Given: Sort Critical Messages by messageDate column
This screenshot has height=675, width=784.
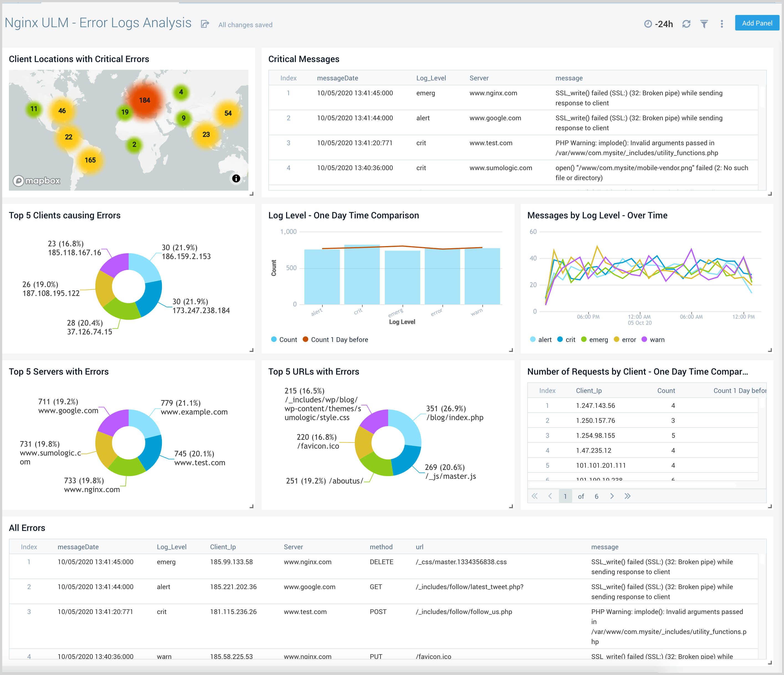Looking at the screenshot, I should tap(337, 78).
